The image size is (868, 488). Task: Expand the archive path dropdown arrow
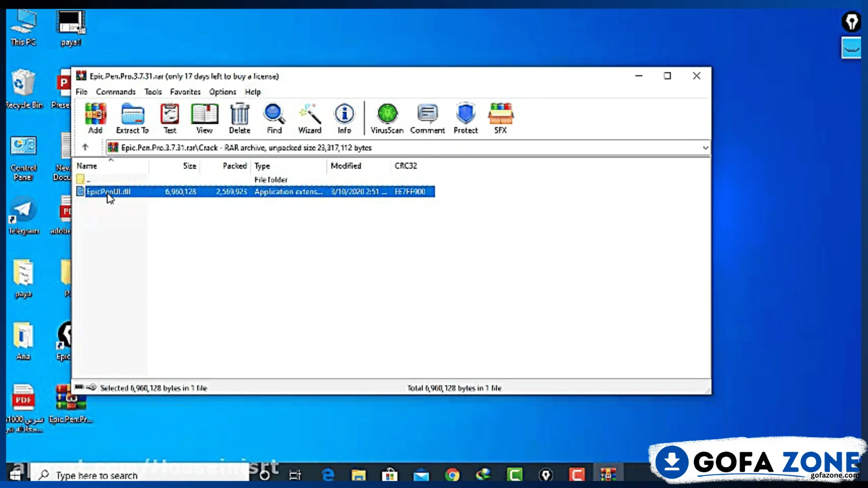click(x=705, y=148)
